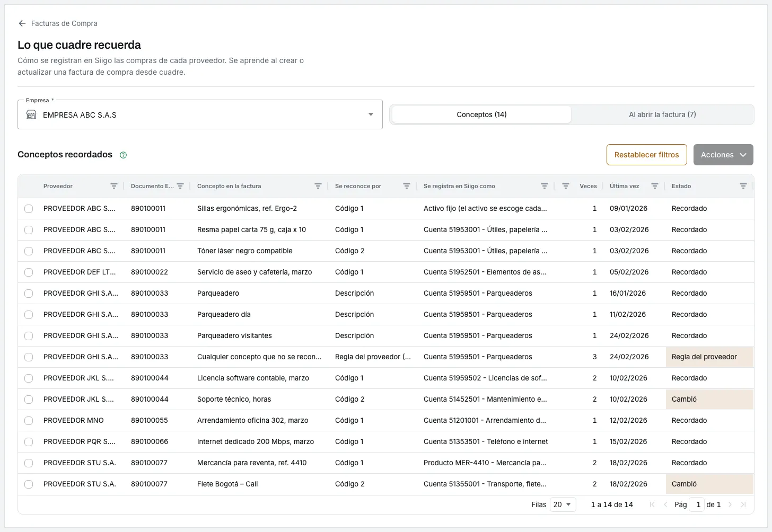Open the Filas rows-per-page dropdown
The width and height of the screenshot is (772, 532).
pyautogui.click(x=563, y=504)
